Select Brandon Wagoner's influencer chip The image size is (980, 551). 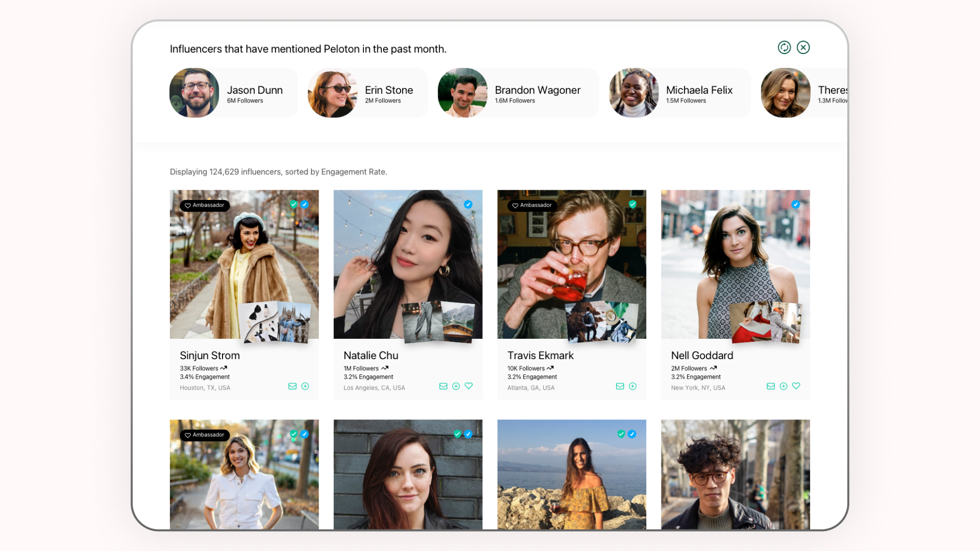coord(518,93)
